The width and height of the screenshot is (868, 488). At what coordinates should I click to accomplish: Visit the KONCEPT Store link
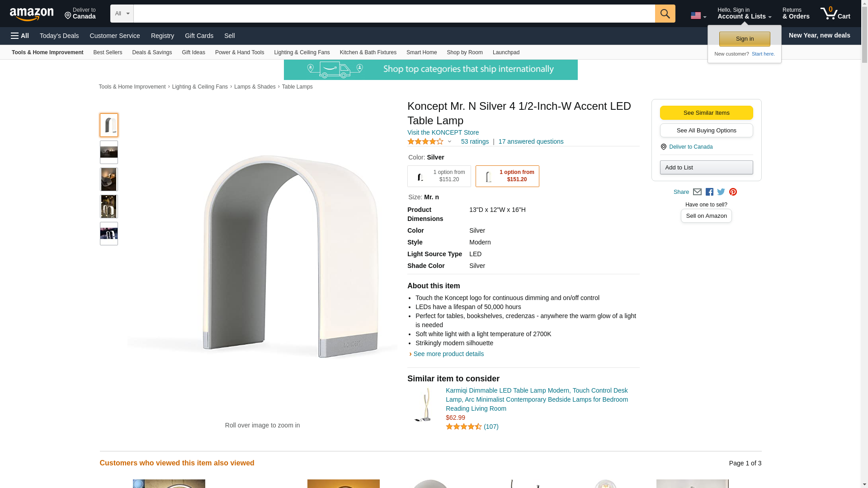tap(443, 132)
